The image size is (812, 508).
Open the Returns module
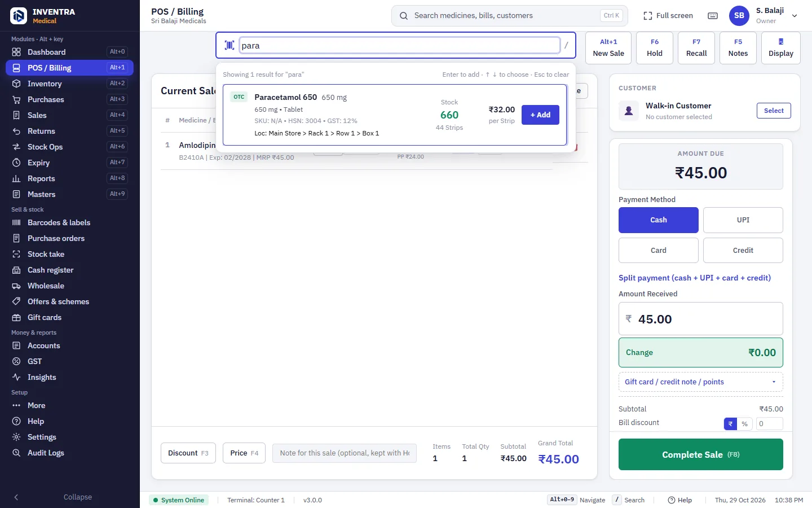[x=69, y=131]
